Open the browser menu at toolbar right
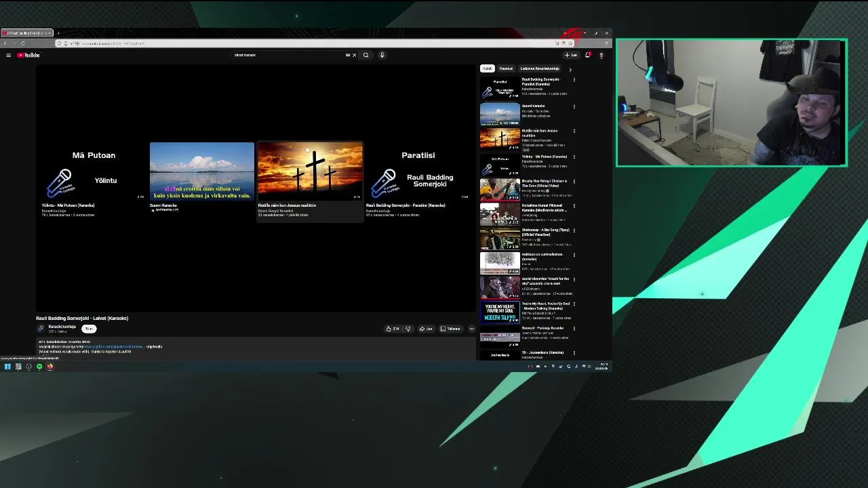Screen dimensions: 868x488 tap(606, 43)
